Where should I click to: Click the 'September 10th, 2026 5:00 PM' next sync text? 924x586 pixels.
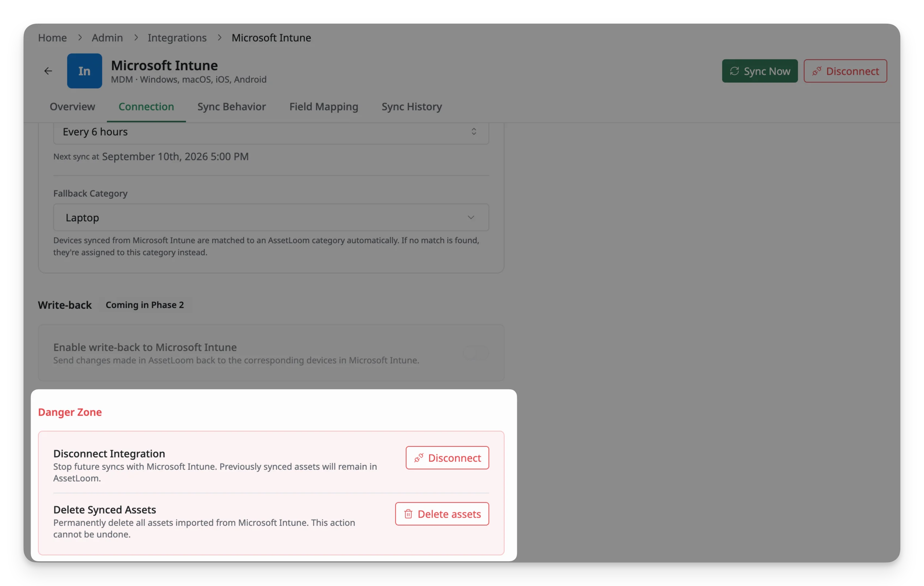pos(175,157)
